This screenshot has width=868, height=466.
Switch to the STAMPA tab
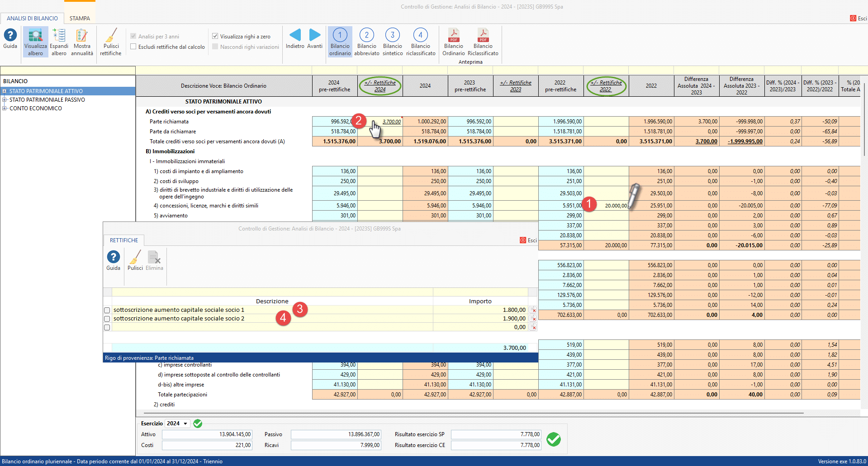pyautogui.click(x=80, y=19)
